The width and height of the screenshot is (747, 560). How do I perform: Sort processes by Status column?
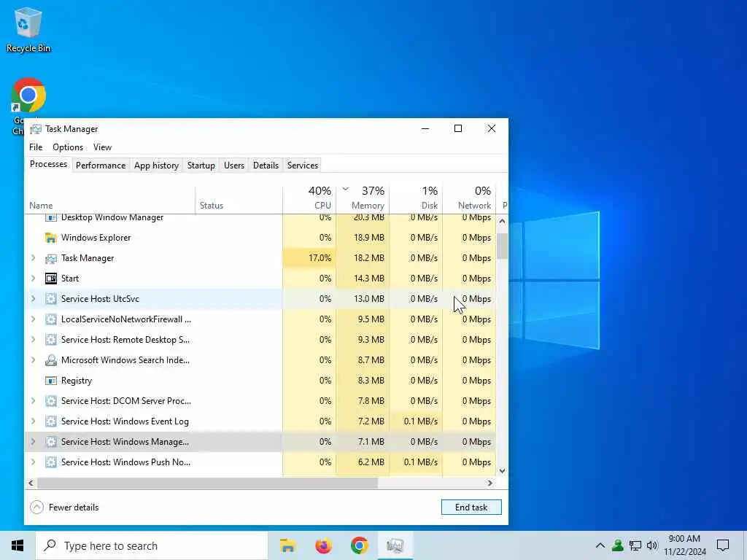(x=239, y=198)
